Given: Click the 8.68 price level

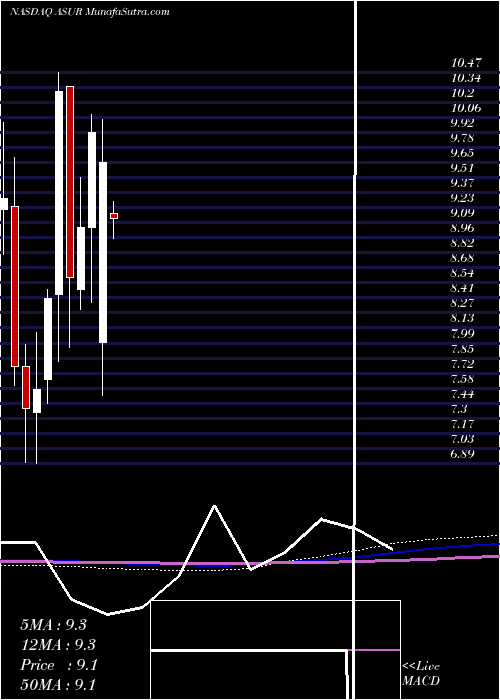Looking at the screenshot, I should click(x=462, y=258).
